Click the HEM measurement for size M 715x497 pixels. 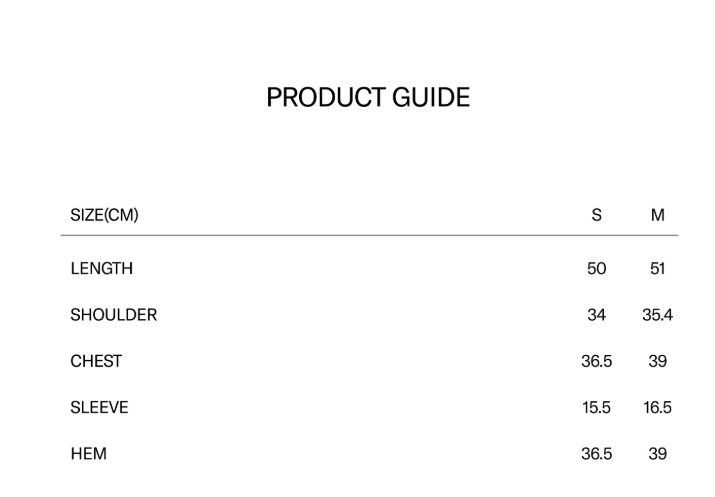coord(657,453)
